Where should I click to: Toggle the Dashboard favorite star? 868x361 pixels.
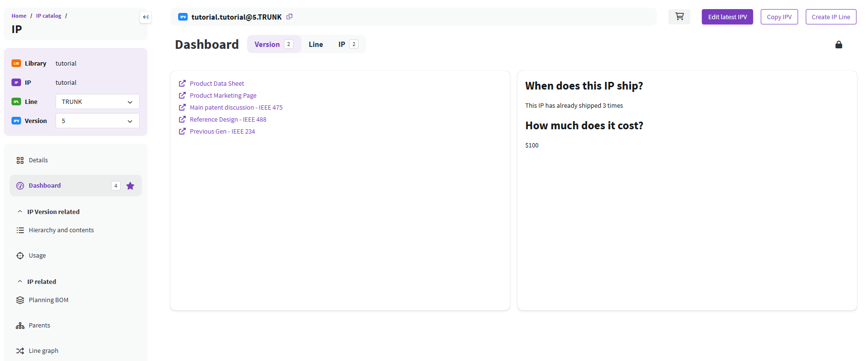tap(130, 186)
